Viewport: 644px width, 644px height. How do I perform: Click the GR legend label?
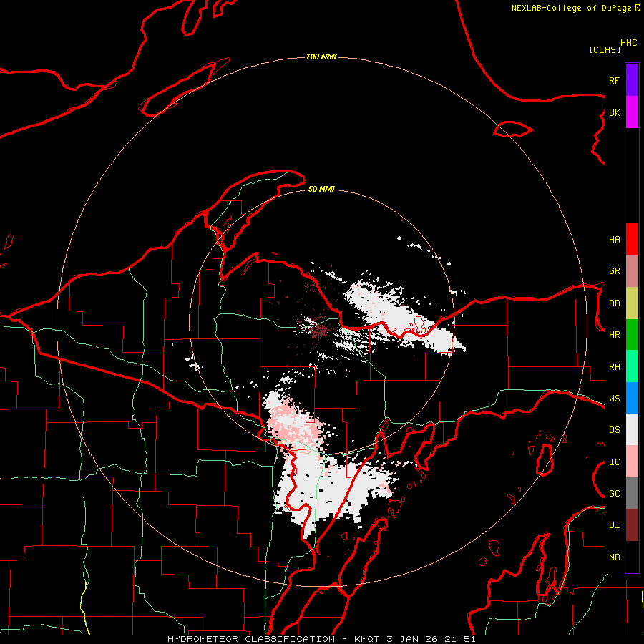pos(614,271)
